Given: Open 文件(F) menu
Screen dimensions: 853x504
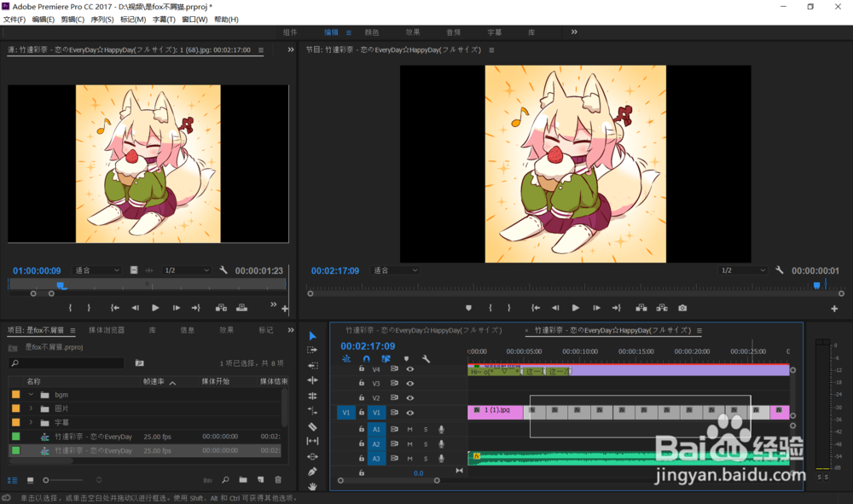Looking at the screenshot, I should tap(15, 20).
